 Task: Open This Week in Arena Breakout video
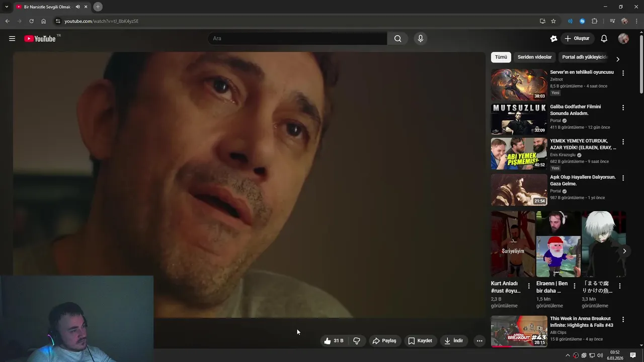click(519, 331)
